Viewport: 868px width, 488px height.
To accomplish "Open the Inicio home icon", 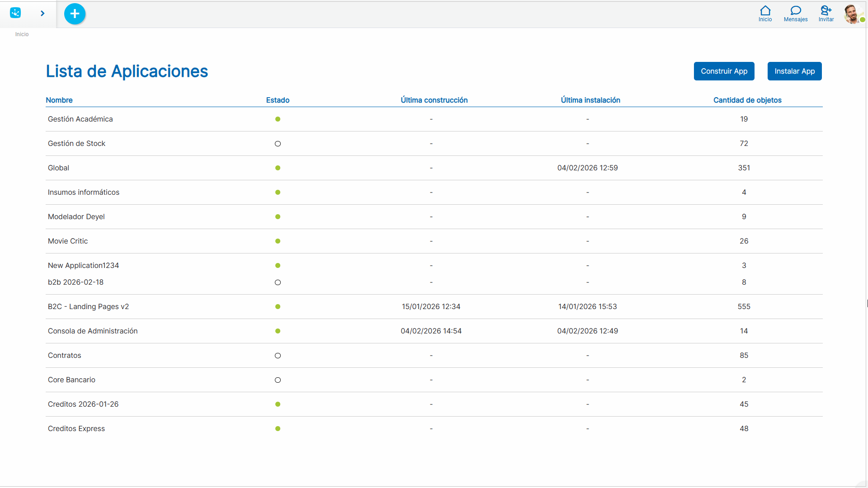I will point(765,14).
